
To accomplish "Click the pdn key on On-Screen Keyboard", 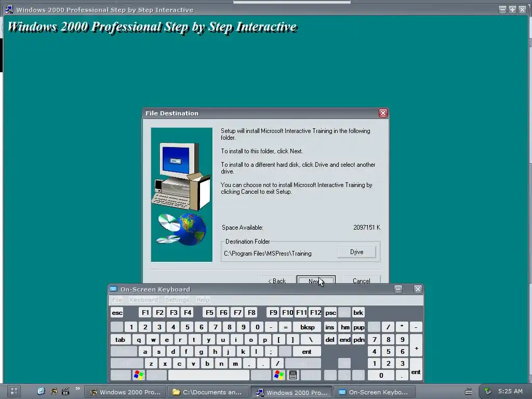I will click(358, 340).
